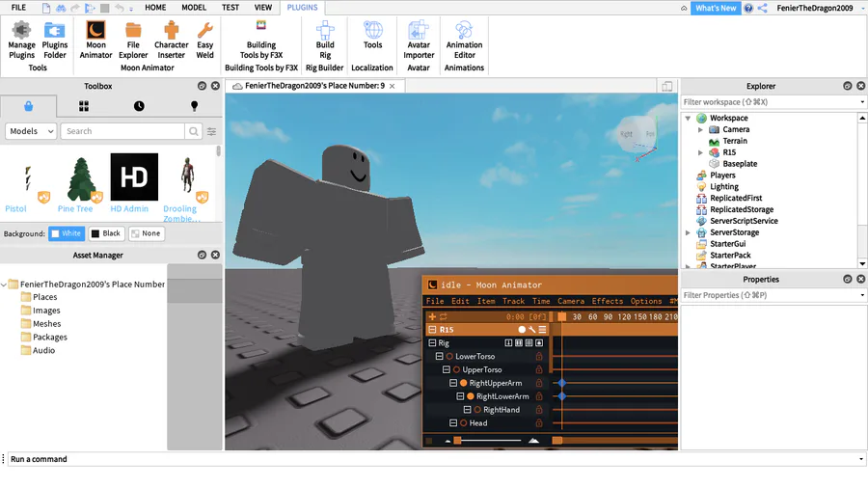The height and width of the screenshot is (488, 868).
Task: Open the Character Inserter plugin
Action: (171, 40)
